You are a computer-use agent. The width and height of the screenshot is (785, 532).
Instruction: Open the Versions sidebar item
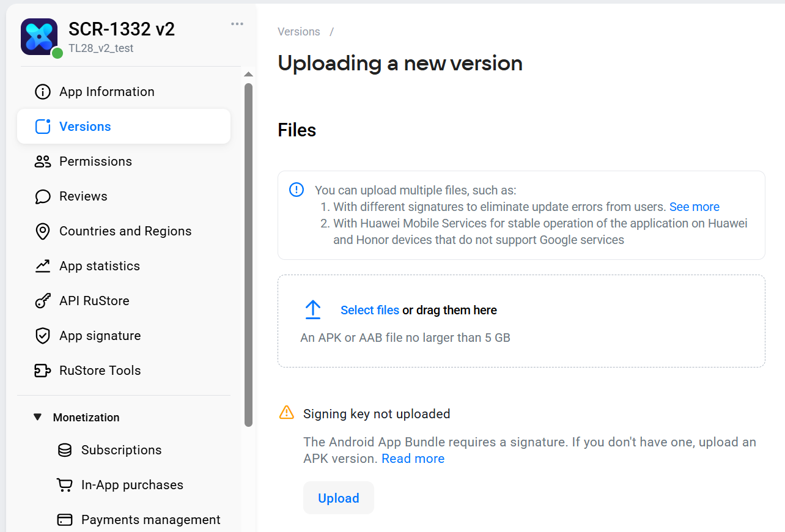click(x=124, y=127)
